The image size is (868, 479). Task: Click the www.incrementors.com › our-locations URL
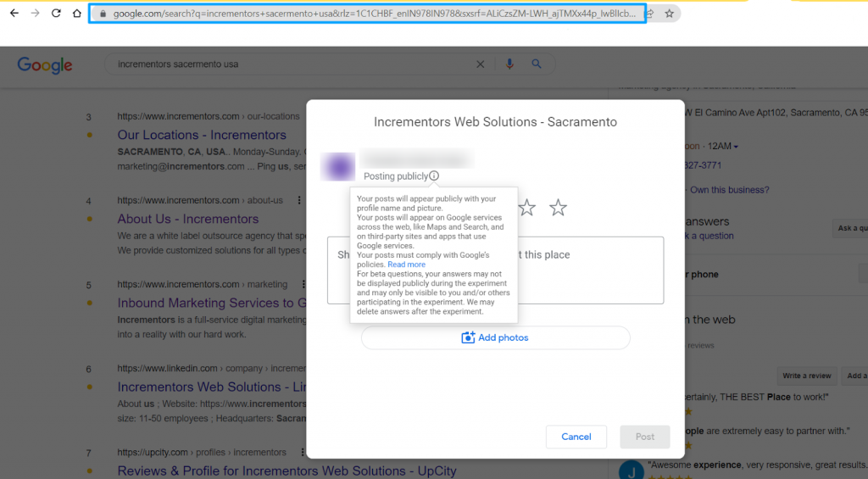pyautogui.click(x=209, y=116)
